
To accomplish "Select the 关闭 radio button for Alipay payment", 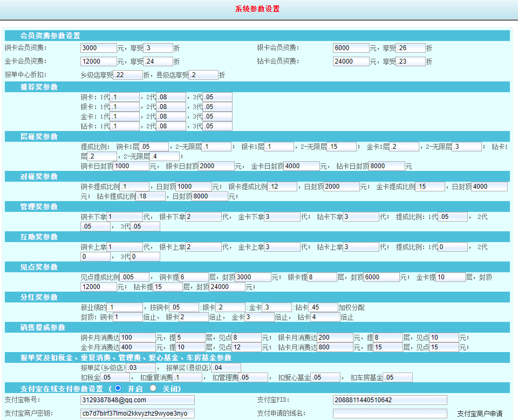I will tap(153, 388).
